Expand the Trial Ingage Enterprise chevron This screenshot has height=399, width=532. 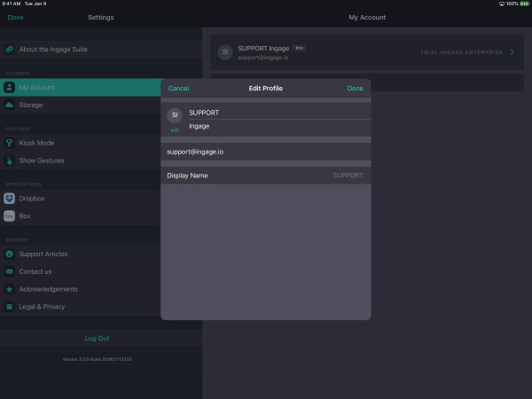pos(512,52)
